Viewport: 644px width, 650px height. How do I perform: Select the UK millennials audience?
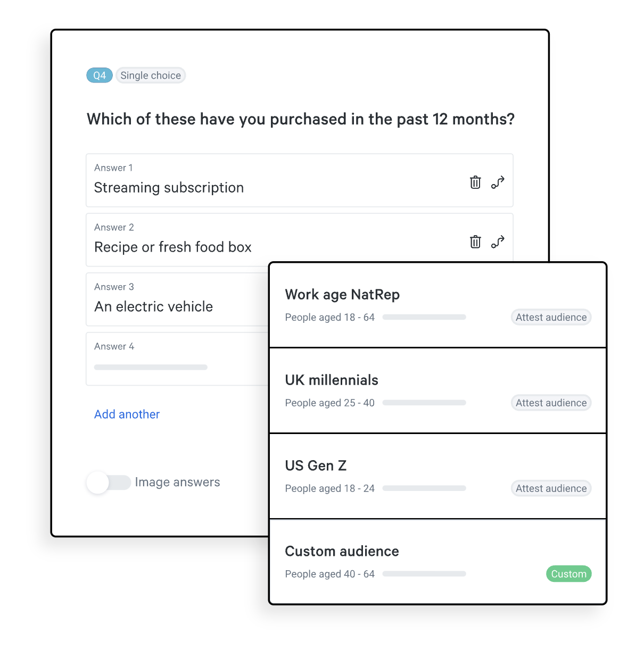pos(332,380)
